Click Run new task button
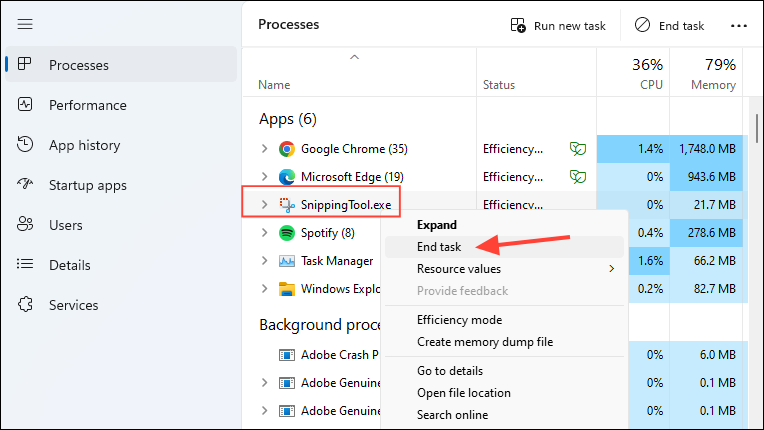Screen dimensions: 764x430 557,26
